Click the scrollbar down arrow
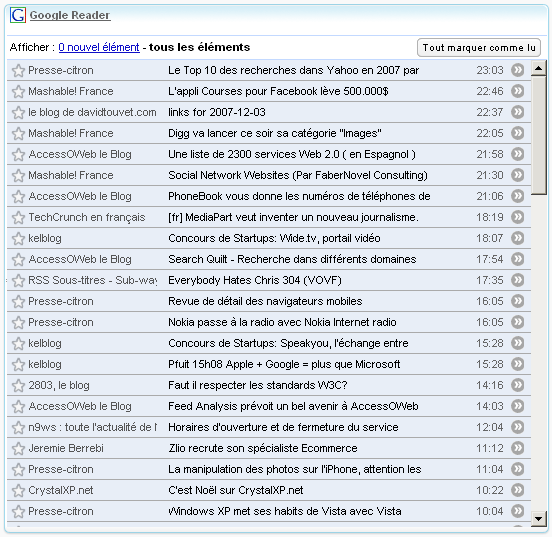The image size is (552, 537). [538, 518]
